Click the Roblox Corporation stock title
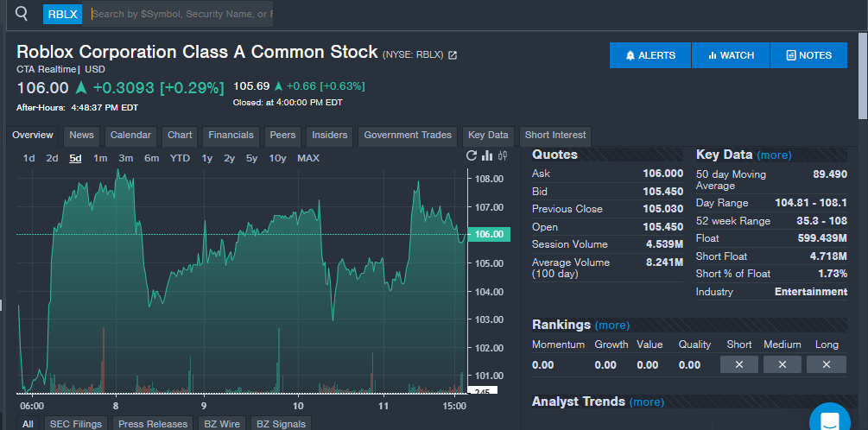The height and width of the screenshot is (430, 868). (x=198, y=52)
